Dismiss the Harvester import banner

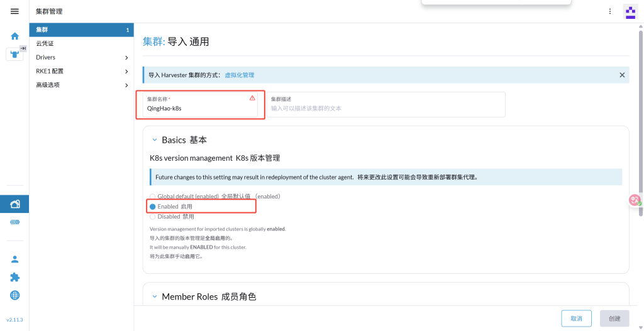tap(622, 75)
